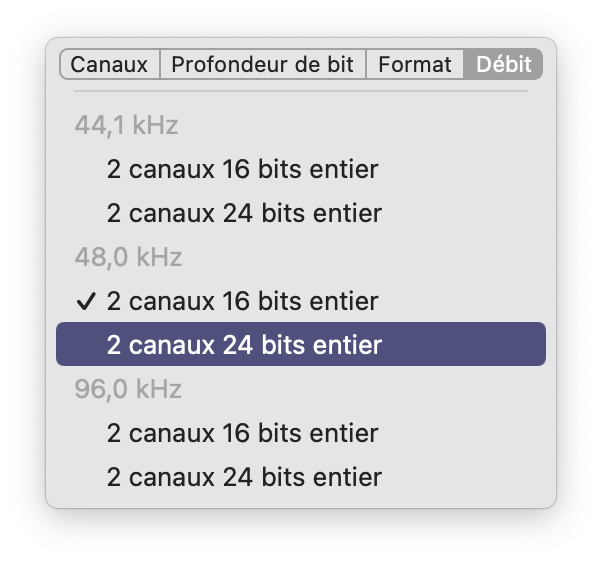Click the 48,0 kHz section header

pos(128,257)
